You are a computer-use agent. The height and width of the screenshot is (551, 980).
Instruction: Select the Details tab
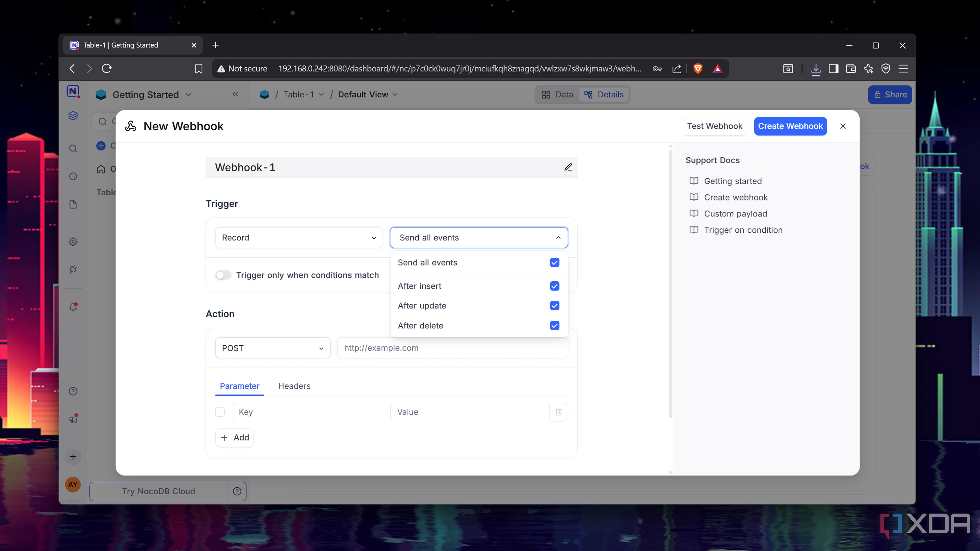point(604,94)
